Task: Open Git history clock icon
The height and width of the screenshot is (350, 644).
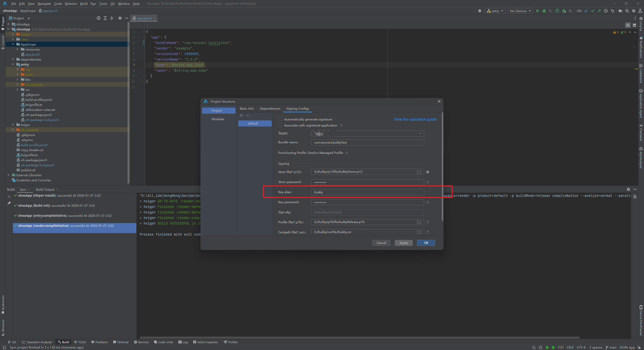Action: tap(606, 11)
